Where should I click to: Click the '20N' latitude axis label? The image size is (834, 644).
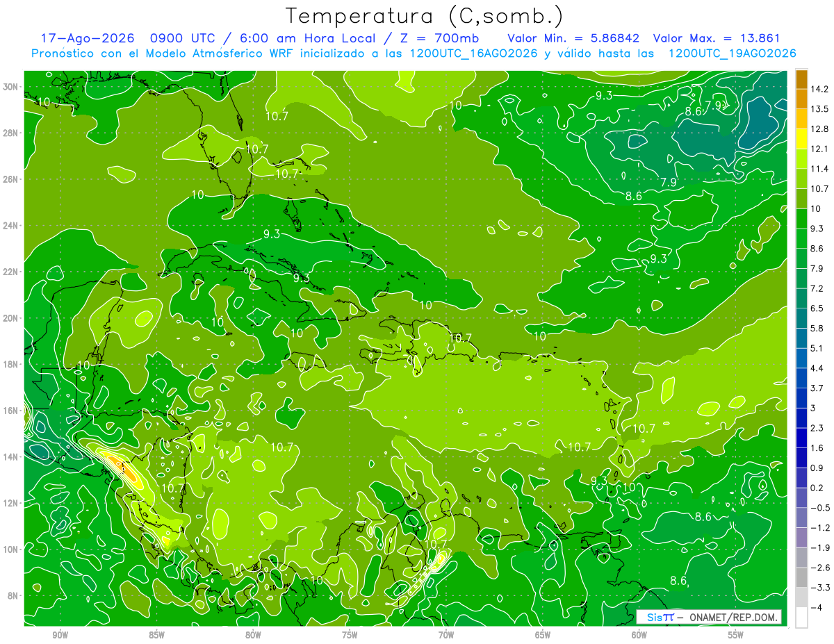click(12, 318)
